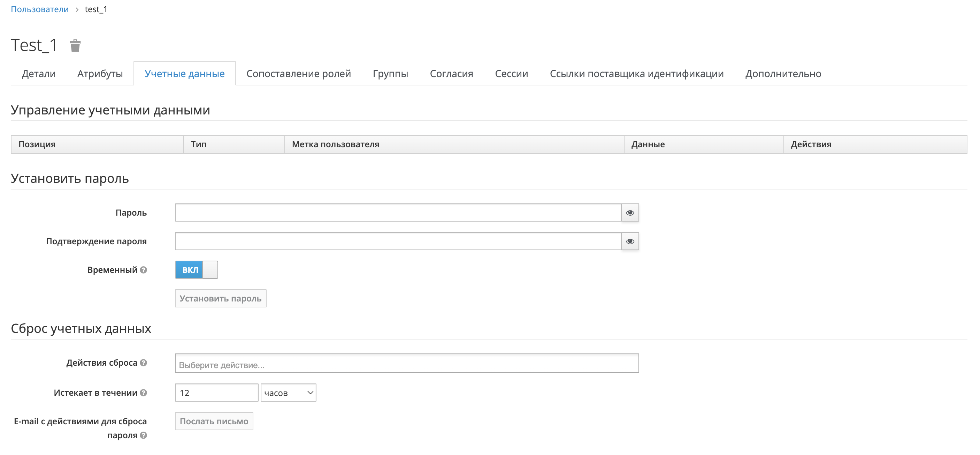
Task: Show password with eye icon in Пароль field
Action: tap(630, 213)
